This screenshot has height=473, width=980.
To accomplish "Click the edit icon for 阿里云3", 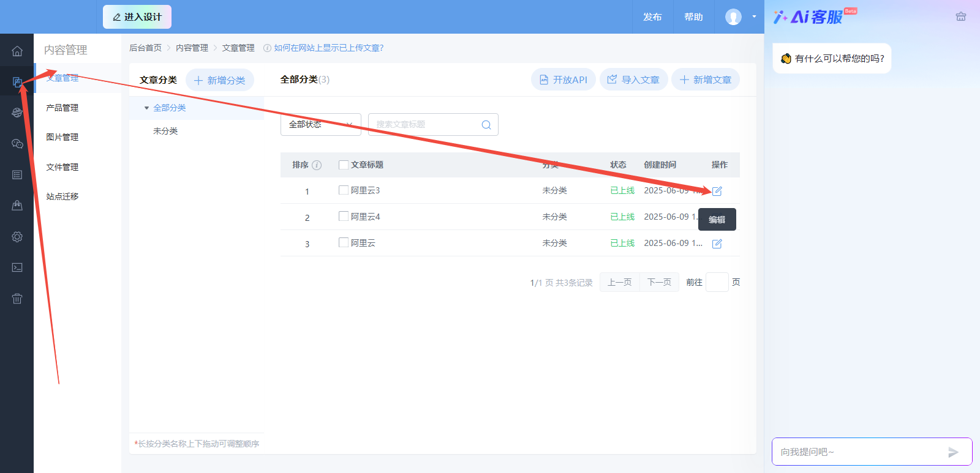I will click(x=717, y=191).
